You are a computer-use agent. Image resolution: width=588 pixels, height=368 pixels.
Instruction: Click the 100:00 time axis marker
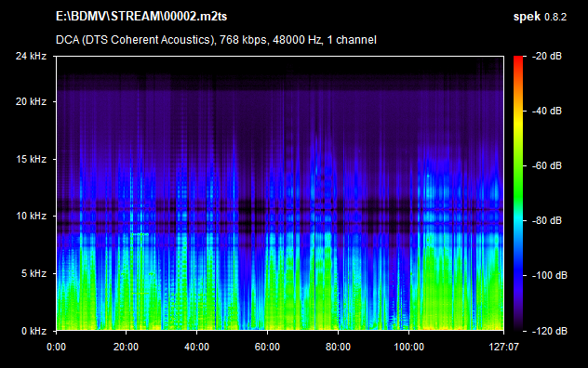pyautogui.click(x=408, y=347)
